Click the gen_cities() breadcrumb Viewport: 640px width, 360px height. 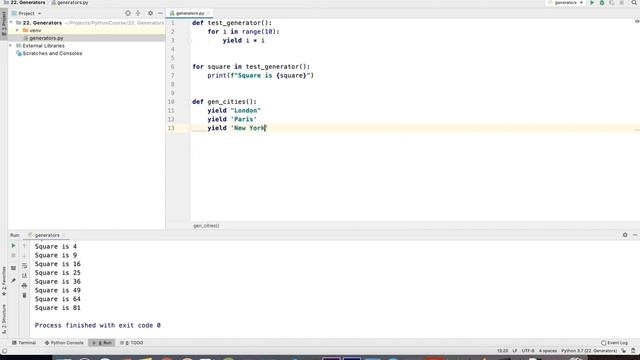(206, 226)
